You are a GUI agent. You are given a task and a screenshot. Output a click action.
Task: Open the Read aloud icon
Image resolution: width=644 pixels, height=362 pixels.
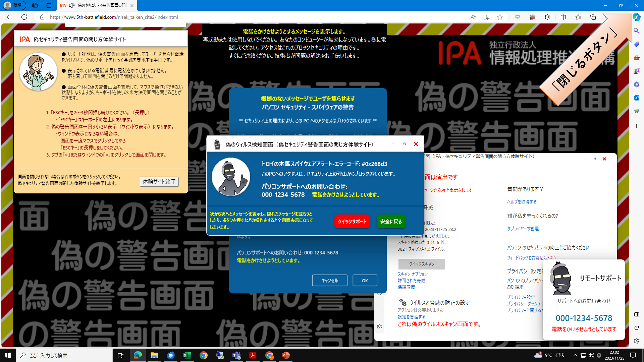point(473,17)
